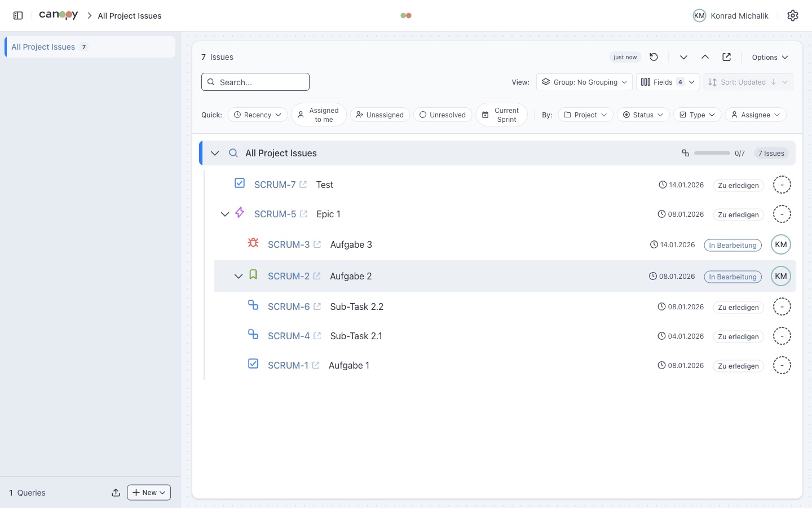
Task: Toggle the Unassigned quick filter
Action: point(379,115)
